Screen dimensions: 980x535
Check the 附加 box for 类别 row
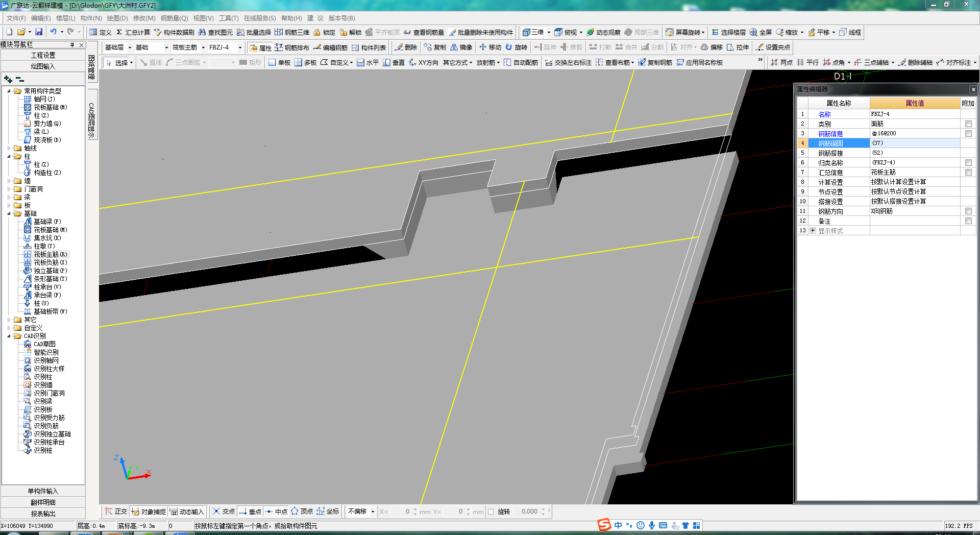[x=968, y=124]
